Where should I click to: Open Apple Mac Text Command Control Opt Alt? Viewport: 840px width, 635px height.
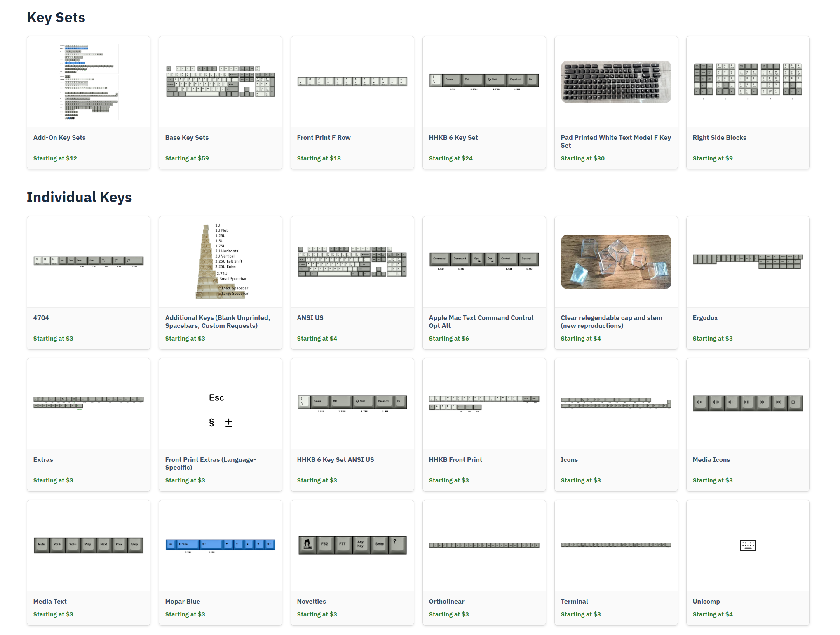pyautogui.click(x=481, y=322)
